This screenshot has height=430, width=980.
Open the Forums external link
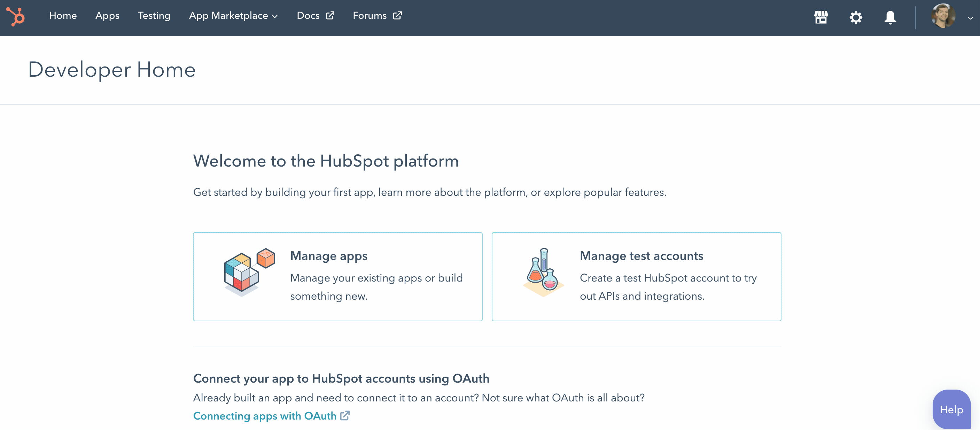[x=377, y=16]
